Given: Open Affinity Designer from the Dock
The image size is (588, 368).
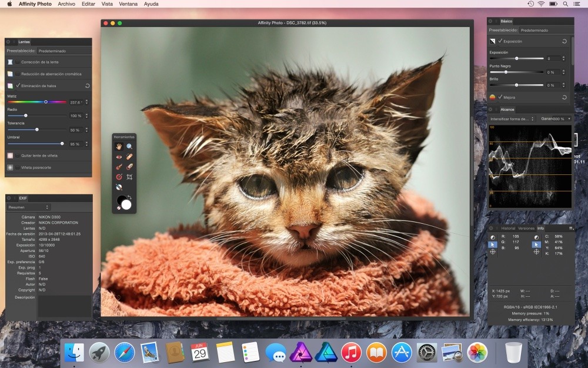Looking at the screenshot, I should (325, 354).
